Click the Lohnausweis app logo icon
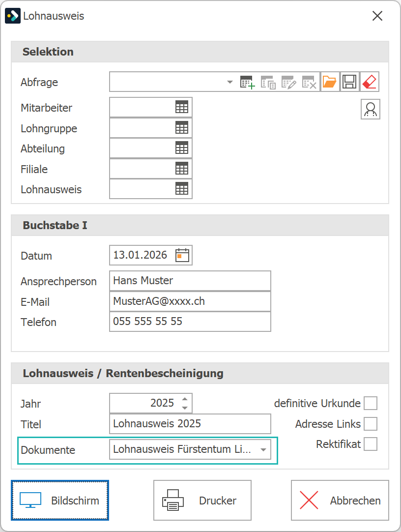This screenshot has width=401, height=532. click(x=13, y=16)
